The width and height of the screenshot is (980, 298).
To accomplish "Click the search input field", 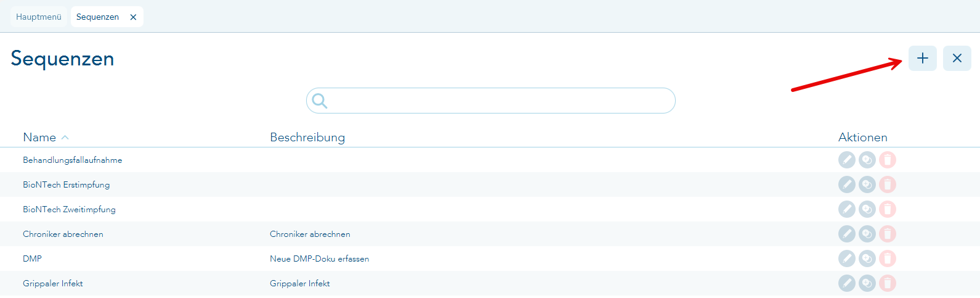I will [491, 101].
